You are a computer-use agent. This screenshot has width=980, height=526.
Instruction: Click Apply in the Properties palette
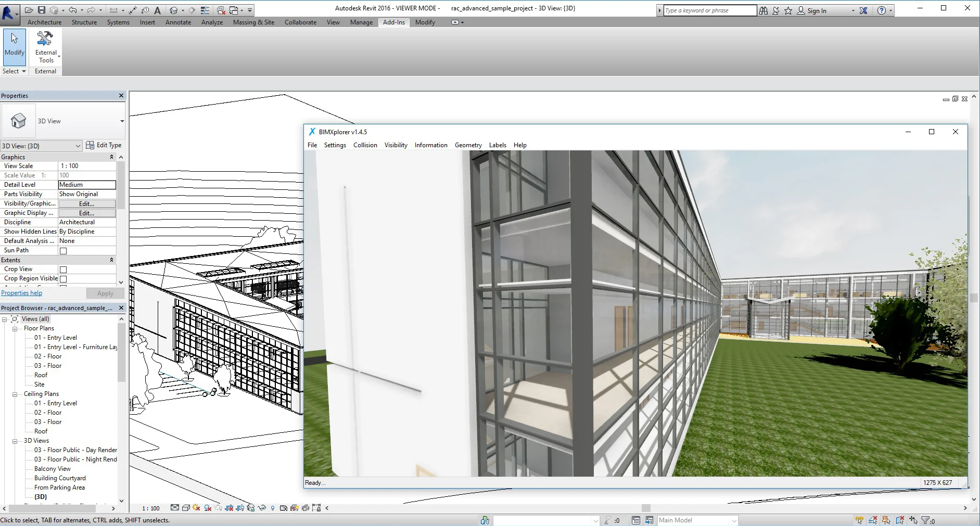point(105,293)
